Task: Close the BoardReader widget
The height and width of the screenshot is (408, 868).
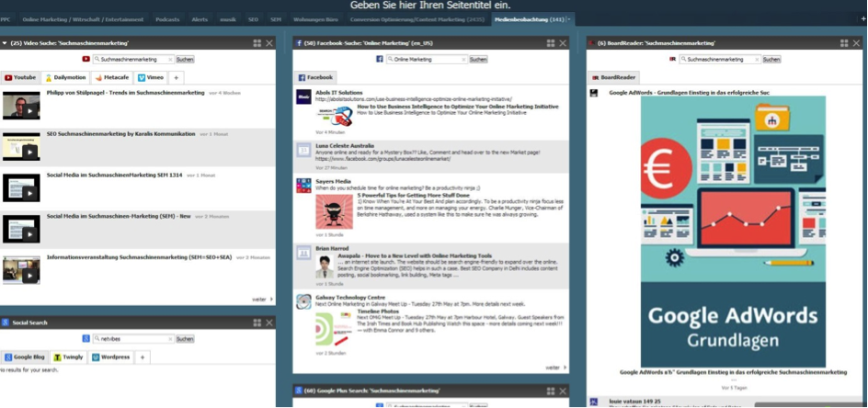Action: click(856, 43)
